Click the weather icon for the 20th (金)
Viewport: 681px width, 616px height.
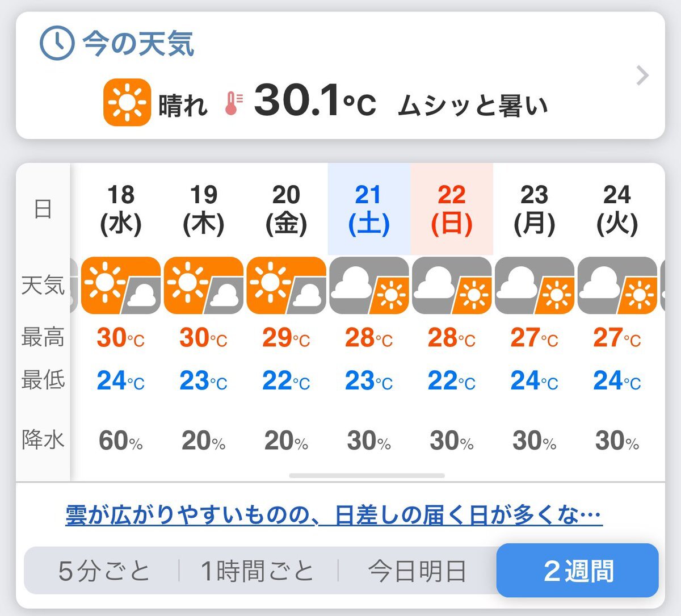click(x=287, y=285)
